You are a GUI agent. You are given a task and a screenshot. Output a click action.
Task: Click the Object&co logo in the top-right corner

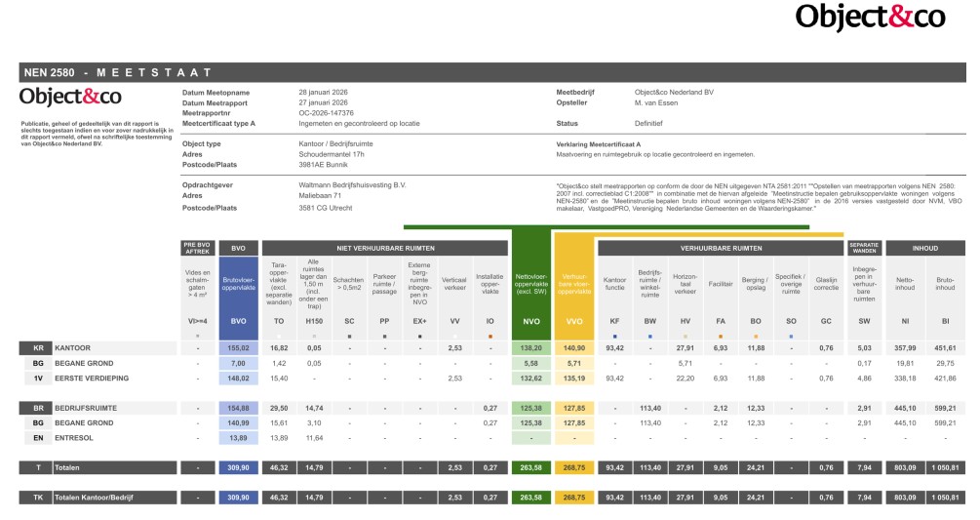(870, 18)
